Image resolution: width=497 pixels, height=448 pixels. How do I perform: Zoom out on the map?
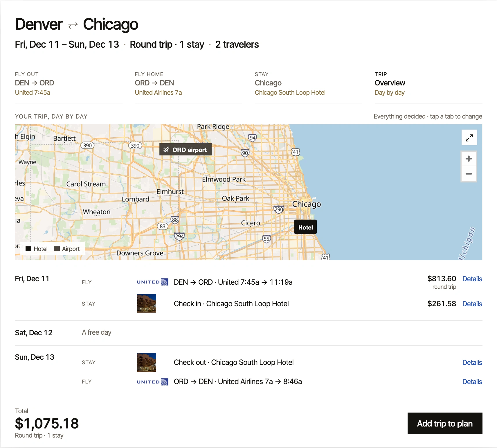(x=469, y=174)
